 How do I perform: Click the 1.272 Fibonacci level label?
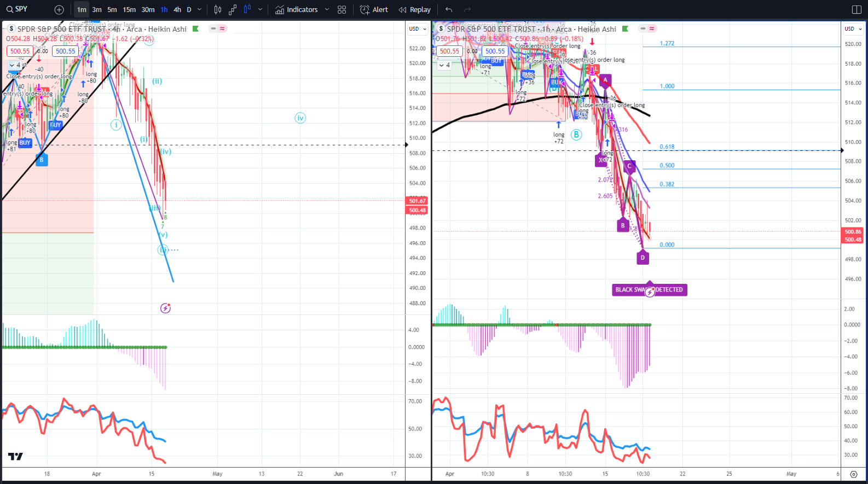point(667,43)
